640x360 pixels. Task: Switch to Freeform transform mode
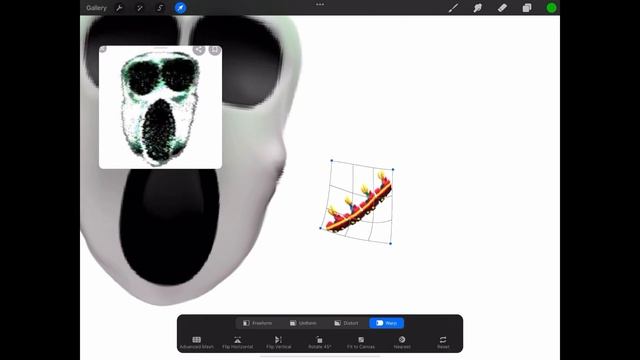[x=257, y=323]
